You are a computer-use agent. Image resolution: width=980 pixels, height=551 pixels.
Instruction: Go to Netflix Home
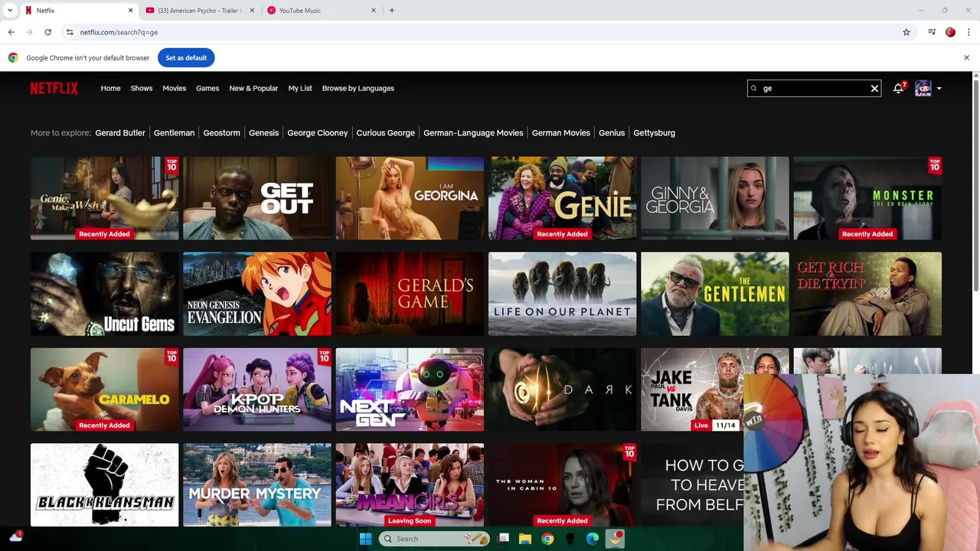(x=110, y=88)
